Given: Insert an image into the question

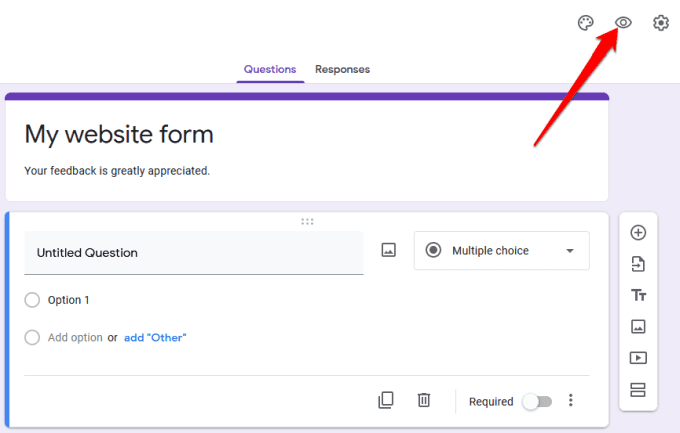Looking at the screenshot, I should click(x=389, y=251).
